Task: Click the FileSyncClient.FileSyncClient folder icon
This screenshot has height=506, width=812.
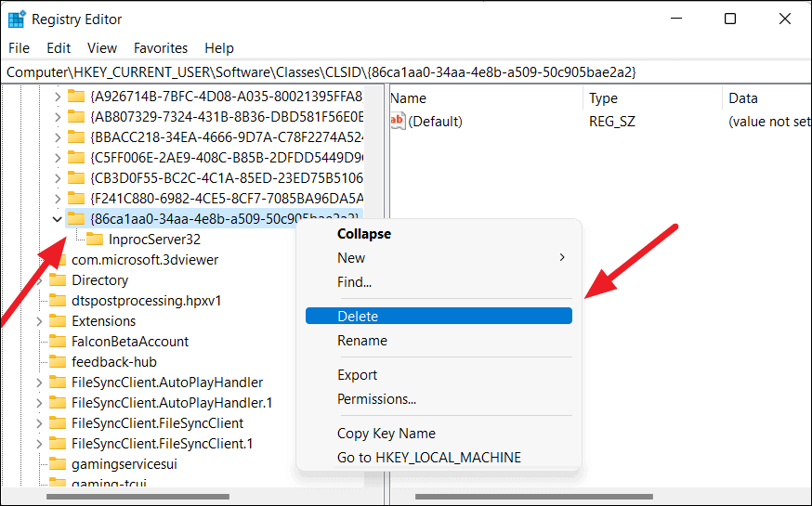Action: point(58,423)
